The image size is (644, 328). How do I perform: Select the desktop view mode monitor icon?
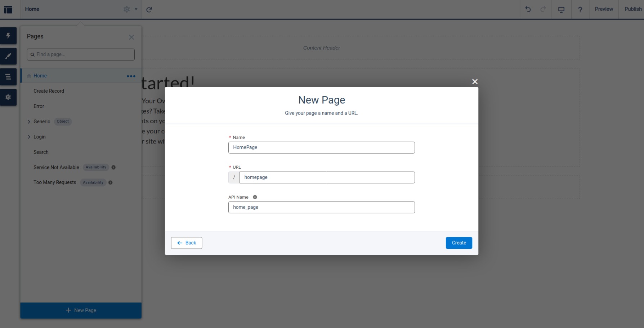click(561, 9)
